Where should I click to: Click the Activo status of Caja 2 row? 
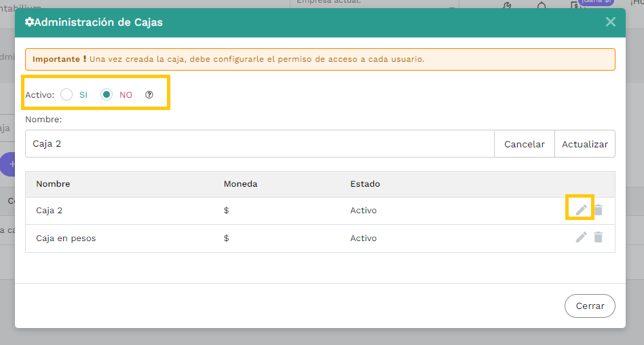(364, 211)
